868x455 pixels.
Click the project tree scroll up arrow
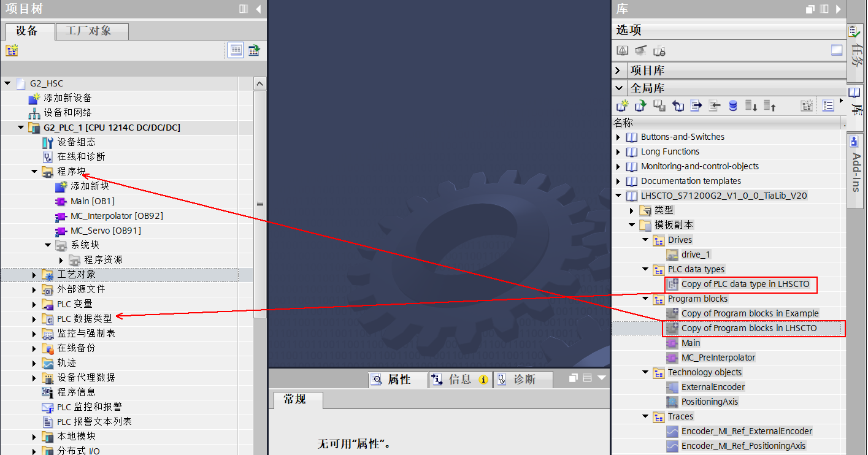(x=259, y=84)
